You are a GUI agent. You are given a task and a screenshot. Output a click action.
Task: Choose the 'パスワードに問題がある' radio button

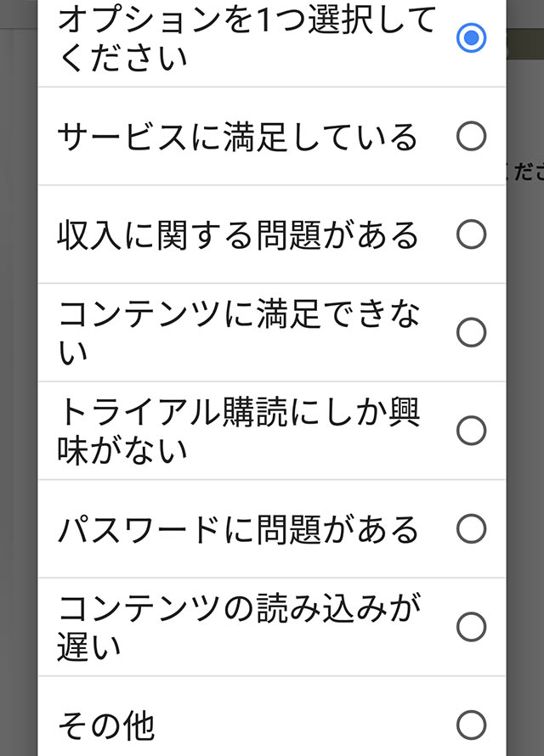(x=471, y=529)
